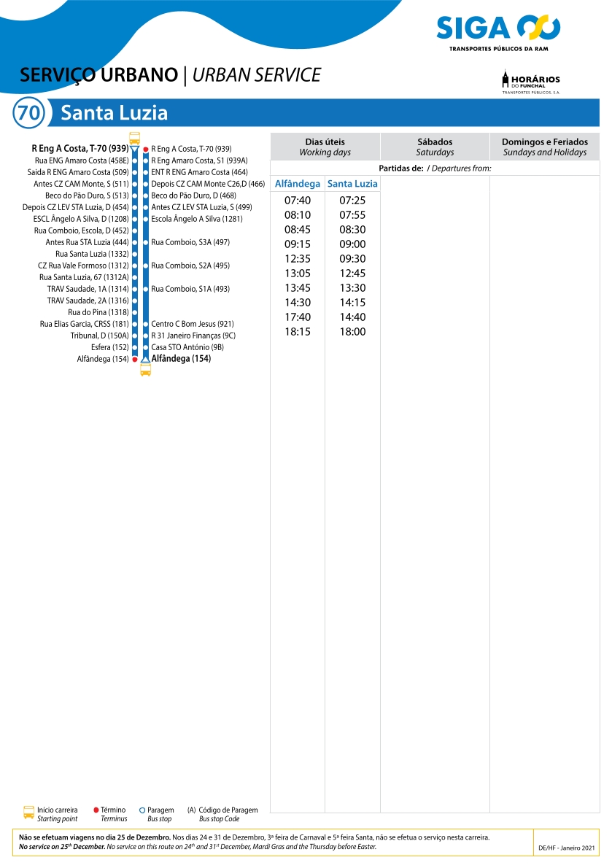The image size is (612, 868).
Task: Select the Dias úteis column header
Action: tap(325, 147)
